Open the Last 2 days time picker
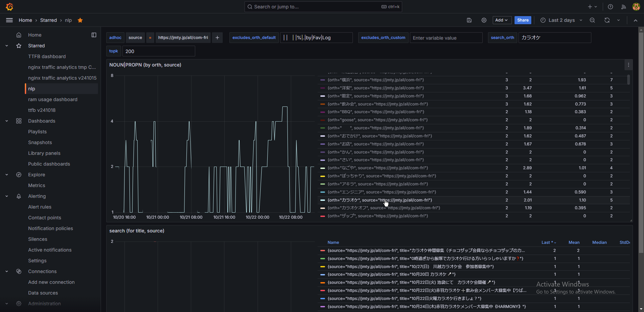The image size is (644, 312). click(x=561, y=20)
